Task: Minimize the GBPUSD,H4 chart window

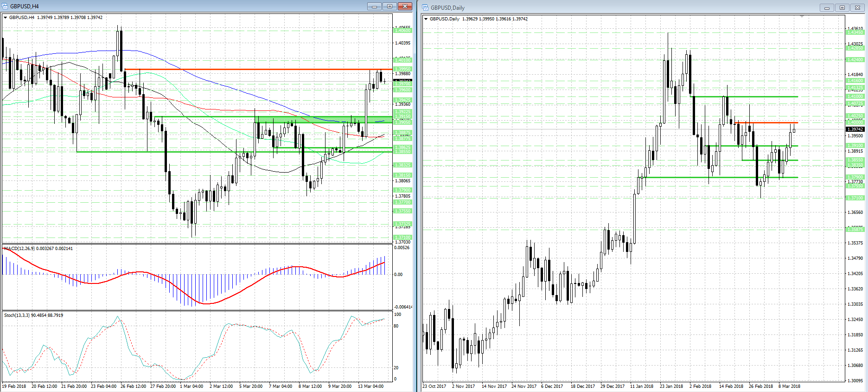Action: click(x=374, y=6)
